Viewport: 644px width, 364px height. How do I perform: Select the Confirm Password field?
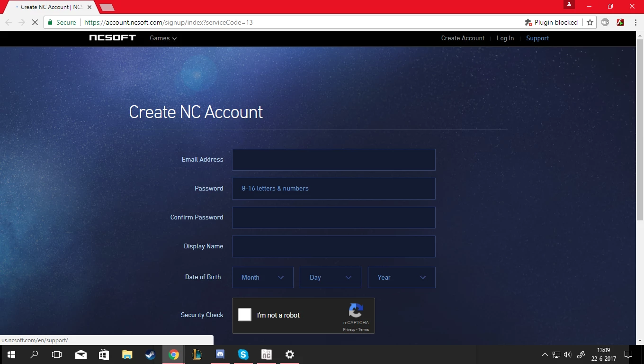click(x=333, y=218)
